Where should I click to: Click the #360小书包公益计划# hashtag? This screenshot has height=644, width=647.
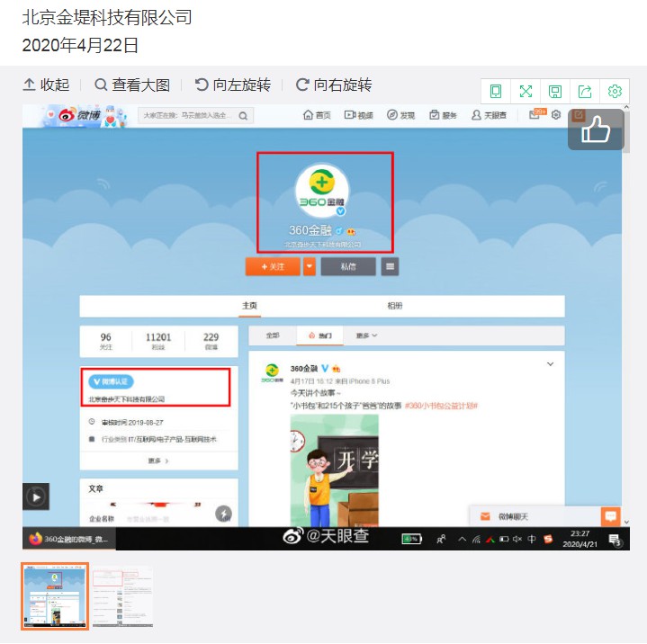[441, 406]
